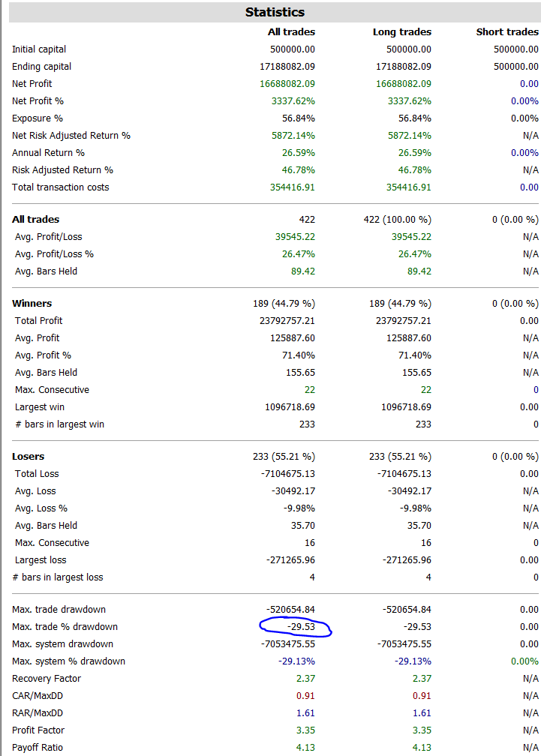Screen dimensions: 541x756
Task: Click the All trades count 422
Action: (307, 219)
